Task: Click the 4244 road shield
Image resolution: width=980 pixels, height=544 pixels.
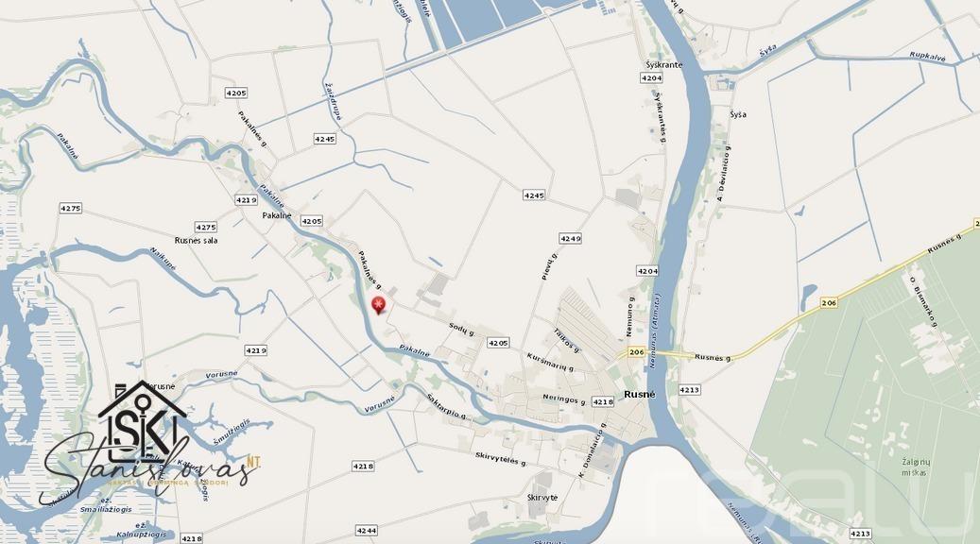Action: [x=367, y=530]
